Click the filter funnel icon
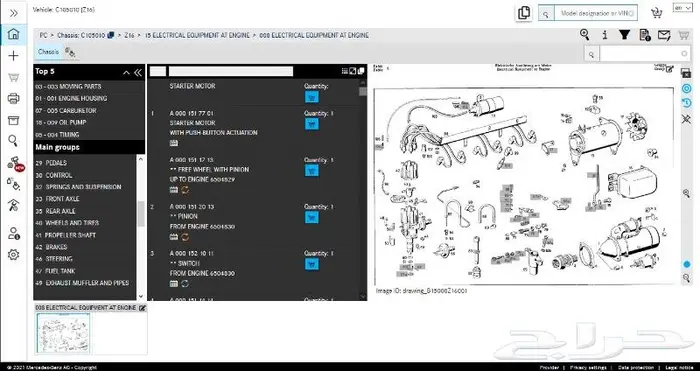Image resolution: width=700 pixels, height=371 pixels. point(624,35)
